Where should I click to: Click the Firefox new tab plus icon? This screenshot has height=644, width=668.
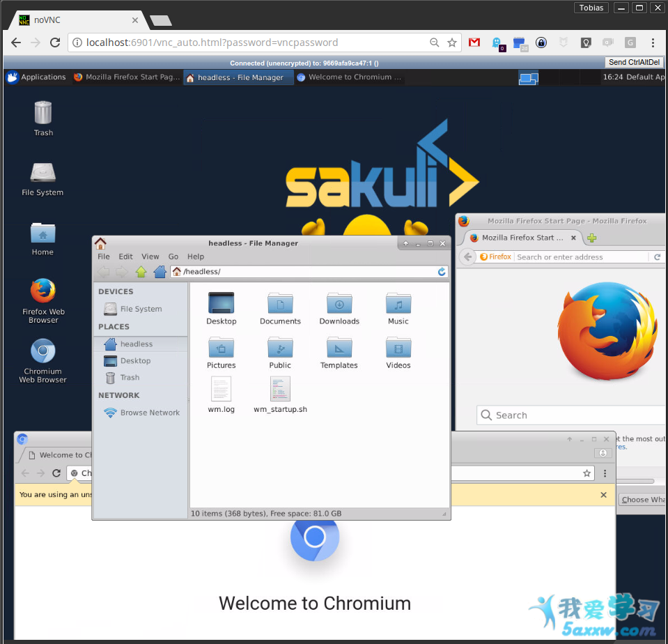(592, 238)
